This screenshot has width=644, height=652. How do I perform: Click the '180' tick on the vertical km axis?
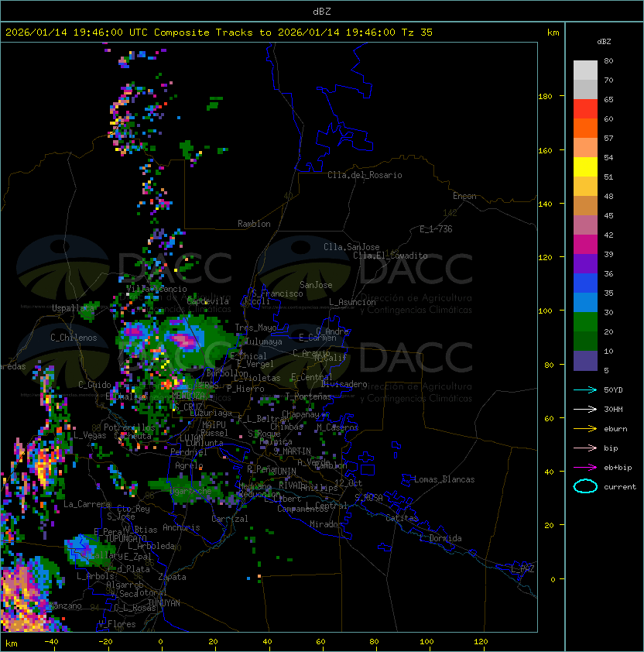(545, 97)
